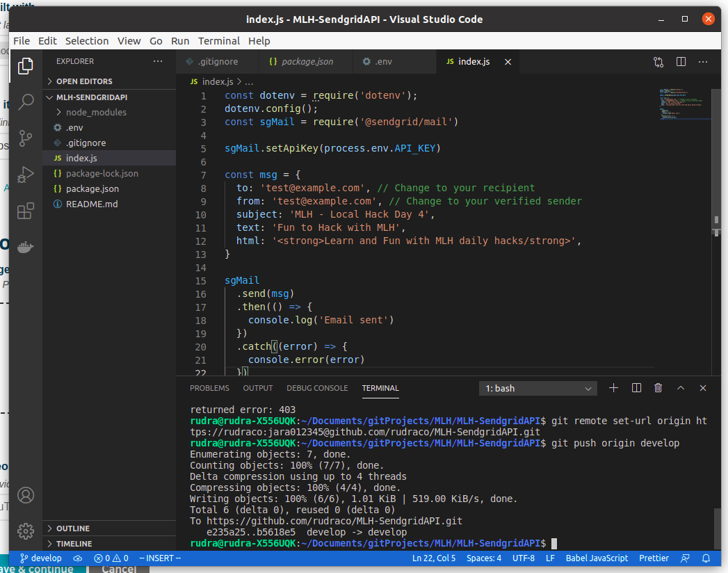
Task: Open the 1: bash terminal dropdown
Action: (x=538, y=388)
